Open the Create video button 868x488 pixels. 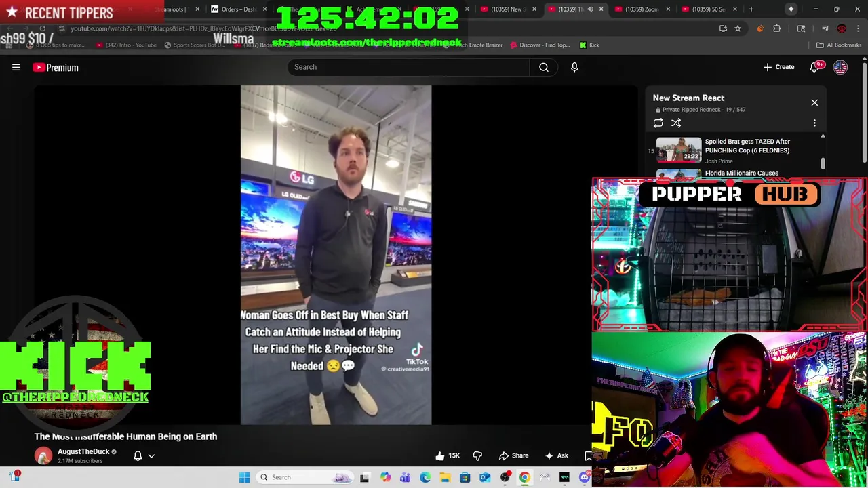[x=778, y=67]
